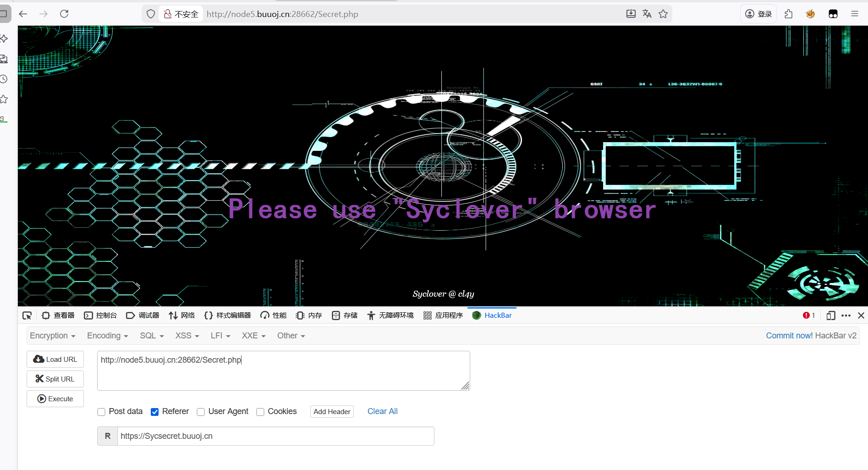The width and height of the screenshot is (868, 470).
Task: Click the Clear All link
Action: click(382, 411)
